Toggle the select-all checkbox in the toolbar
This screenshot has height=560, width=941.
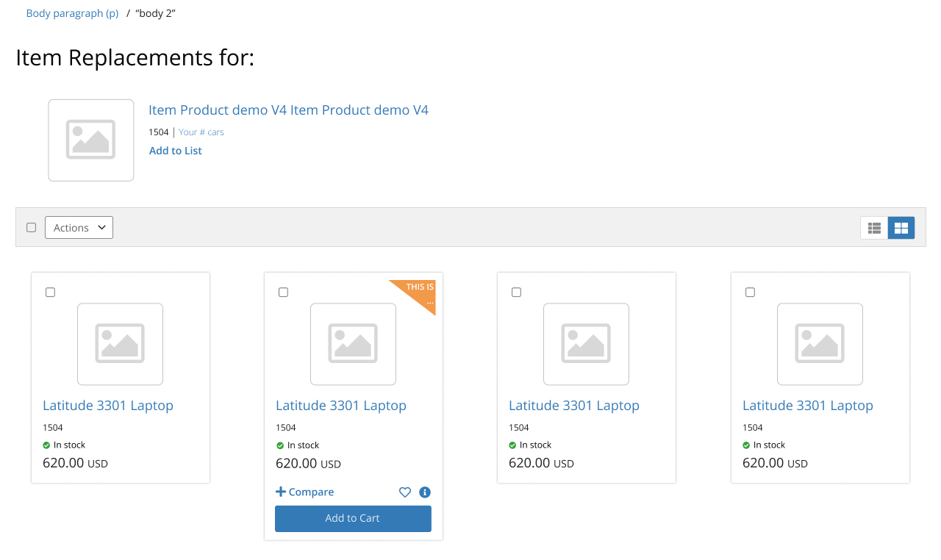(x=31, y=228)
